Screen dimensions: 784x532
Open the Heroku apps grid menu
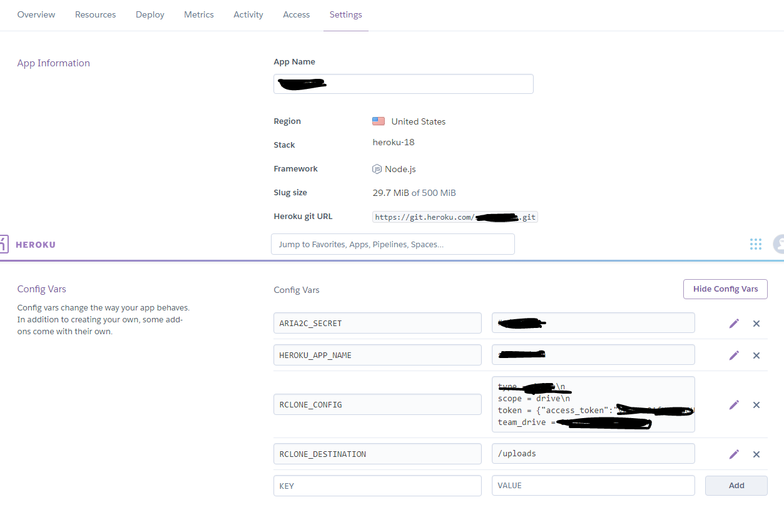tap(755, 244)
